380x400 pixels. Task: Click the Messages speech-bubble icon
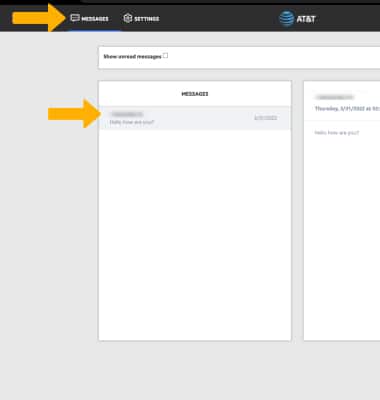tap(75, 18)
